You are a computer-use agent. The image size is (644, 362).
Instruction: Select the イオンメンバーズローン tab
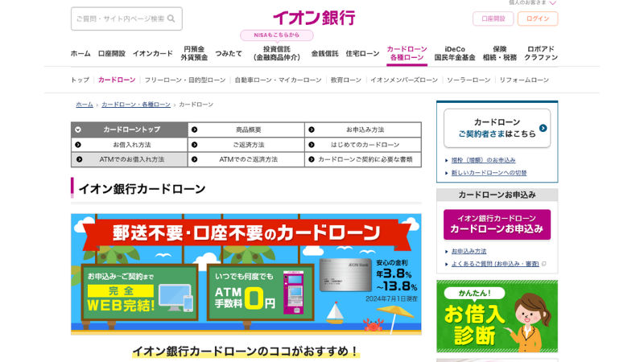[404, 80]
